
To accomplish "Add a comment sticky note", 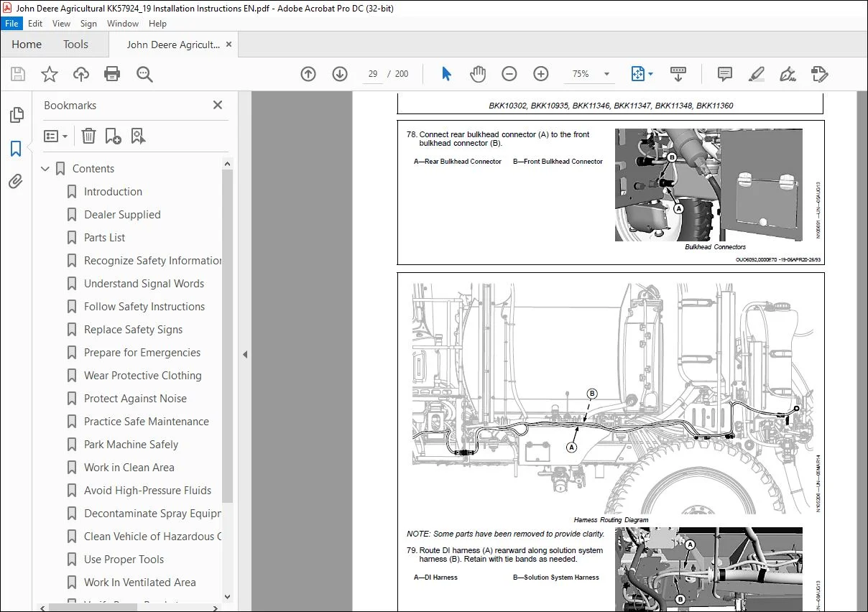I will (x=725, y=74).
